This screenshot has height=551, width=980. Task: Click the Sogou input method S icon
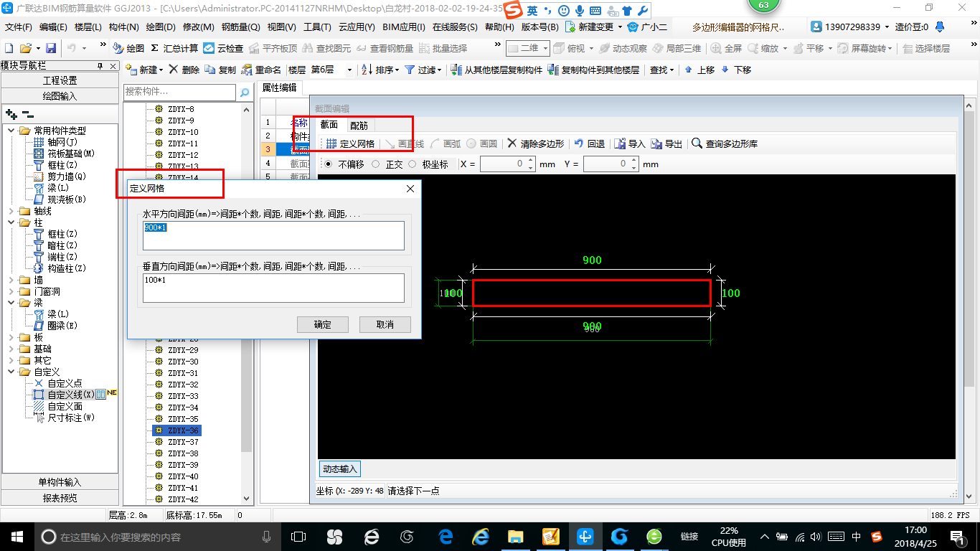tap(512, 11)
